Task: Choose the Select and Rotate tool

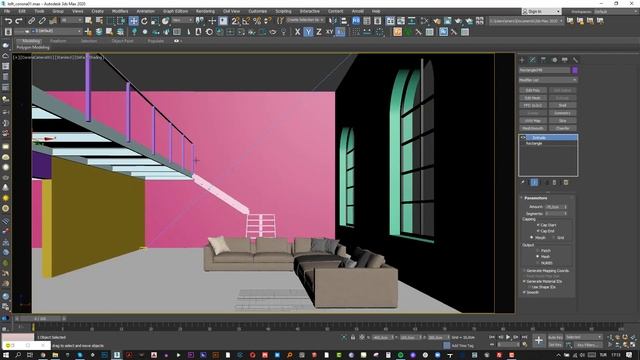Action: (x=144, y=21)
